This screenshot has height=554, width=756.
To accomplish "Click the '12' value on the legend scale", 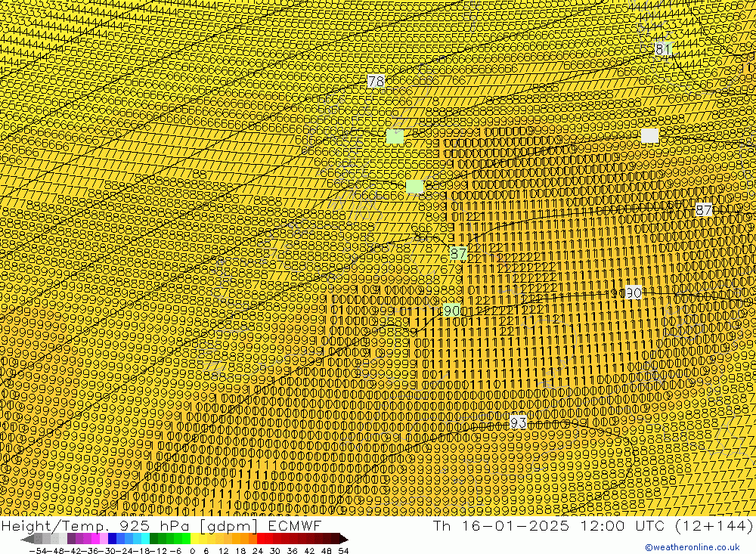I will point(223,550).
